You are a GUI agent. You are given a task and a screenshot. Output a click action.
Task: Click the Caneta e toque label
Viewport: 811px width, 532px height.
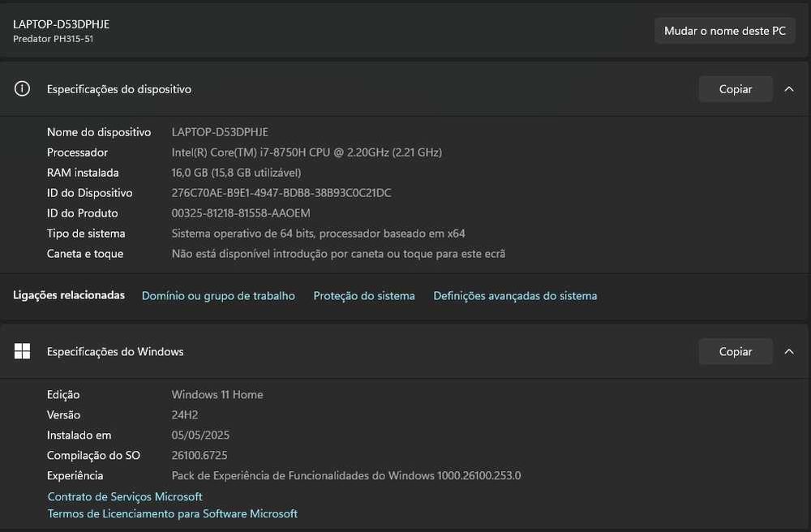(x=85, y=253)
